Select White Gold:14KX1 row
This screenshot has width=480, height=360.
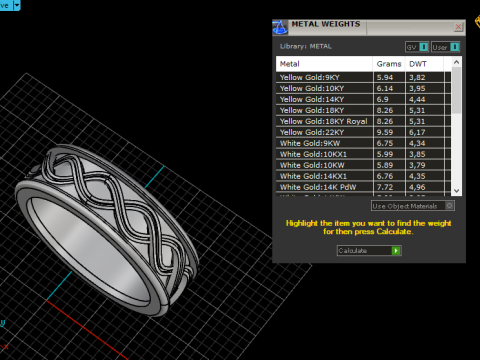(363, 176)
